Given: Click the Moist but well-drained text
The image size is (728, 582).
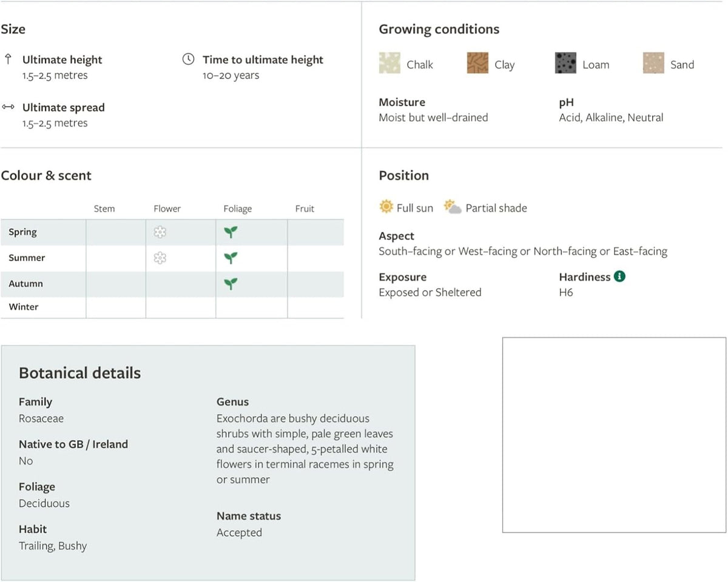Looking at the screenshot, I should (434, 118).
